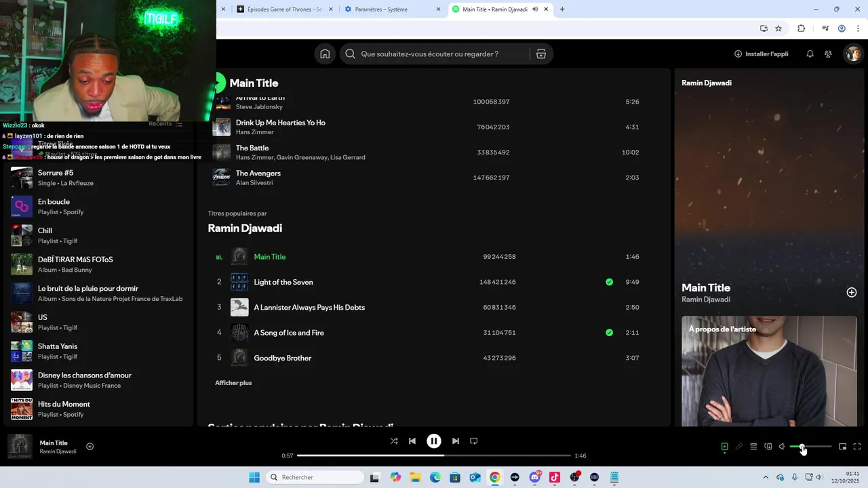Click the Installer l'appli button
The width and height of the screenshot is (868, 488).
point(762,54)
